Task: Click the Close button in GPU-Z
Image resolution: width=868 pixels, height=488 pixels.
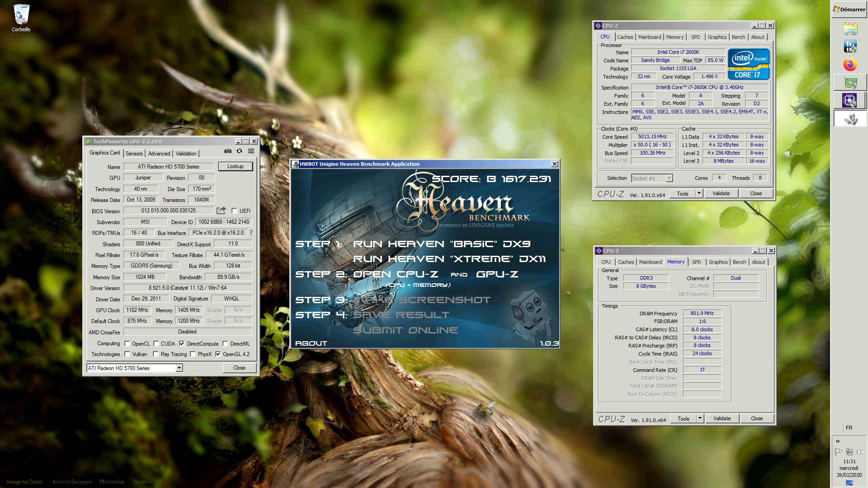Action: point(239,368)
